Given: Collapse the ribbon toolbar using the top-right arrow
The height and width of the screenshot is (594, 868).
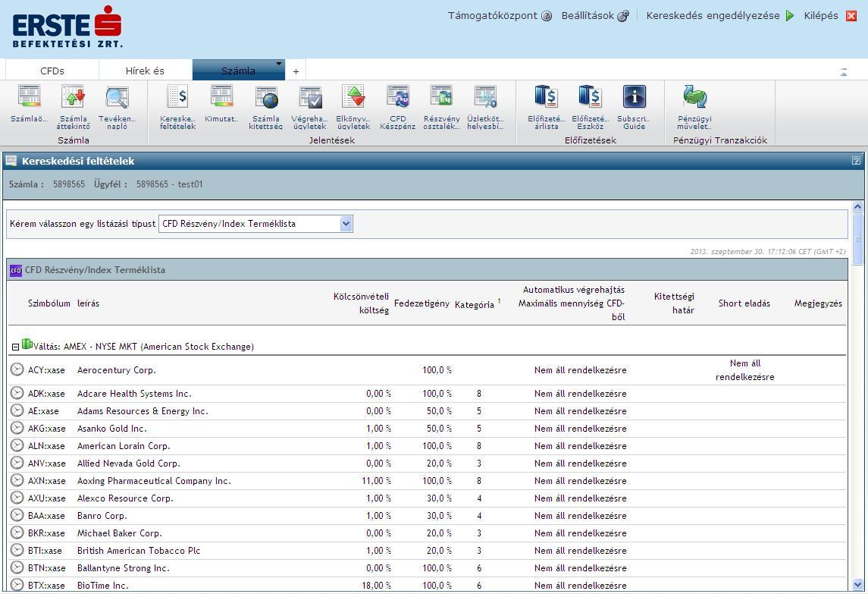Looking at the screenshot, I should pyautogui.click(x=844, y=71).
